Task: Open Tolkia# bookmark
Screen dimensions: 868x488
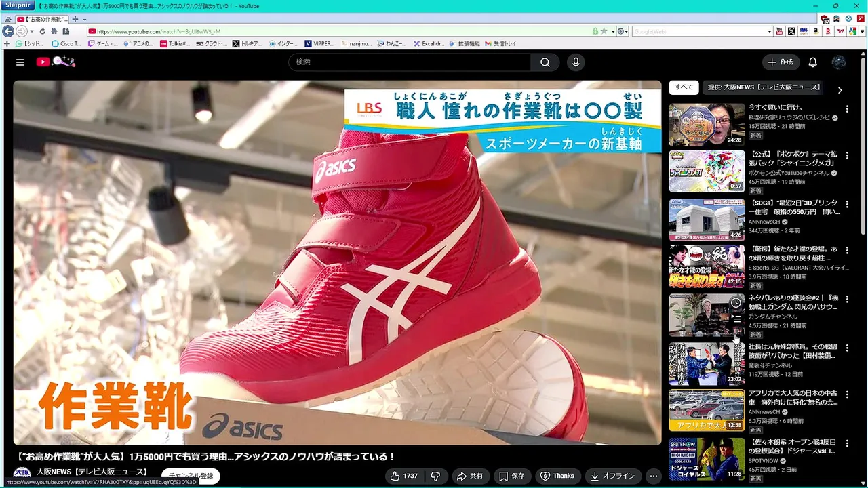Action: 175,43
